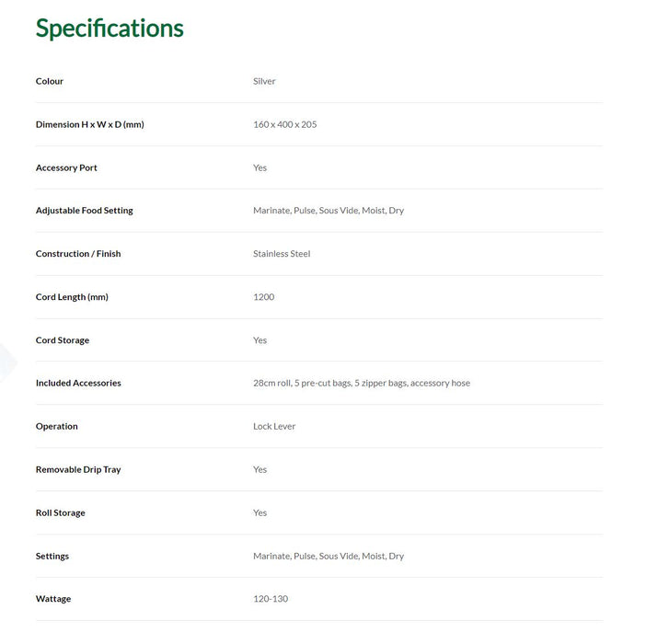The width and height of the screenshot is (669, 644).
Task: Select the Included Accessories label
Action: tap(78, 383)
